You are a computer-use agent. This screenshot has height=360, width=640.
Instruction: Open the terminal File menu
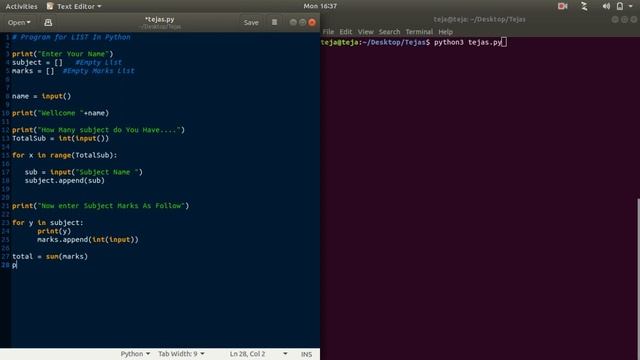pyautogui.click(x=328, y=32)
